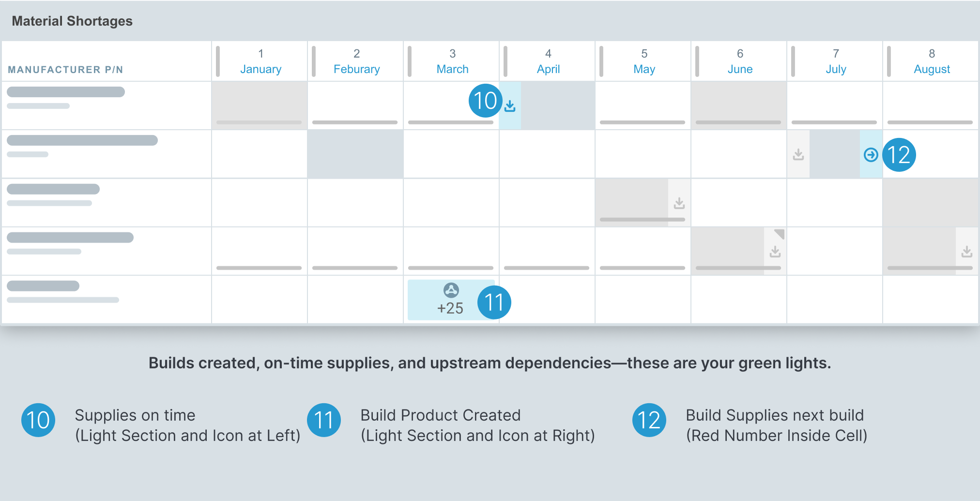Select the April column header

coord(548,61)
